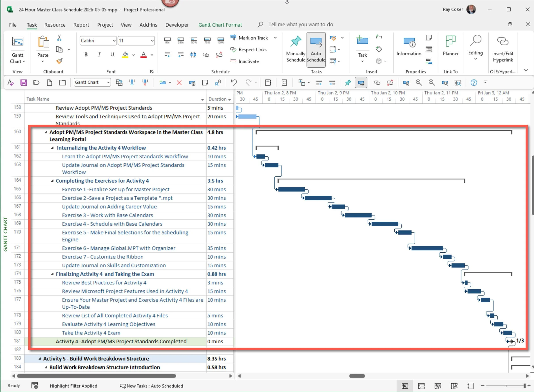Collapse Completing the Exercises for Activity 4

click(x=52, y=181)
